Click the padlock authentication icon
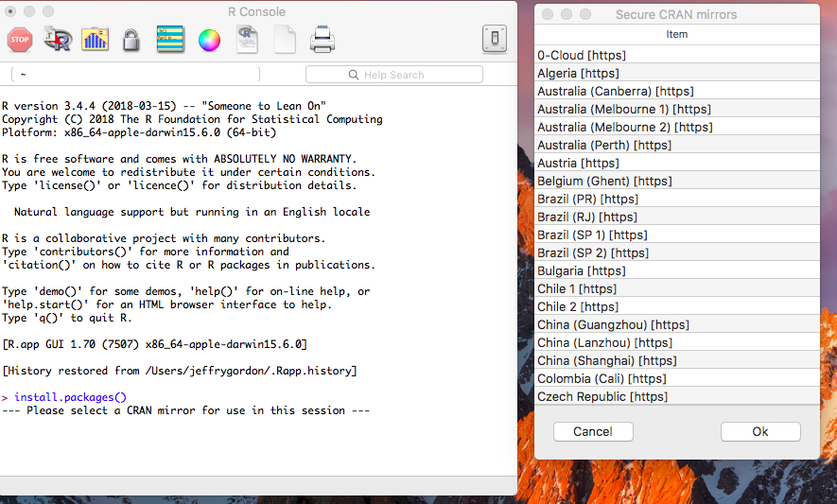 [131, 40]
